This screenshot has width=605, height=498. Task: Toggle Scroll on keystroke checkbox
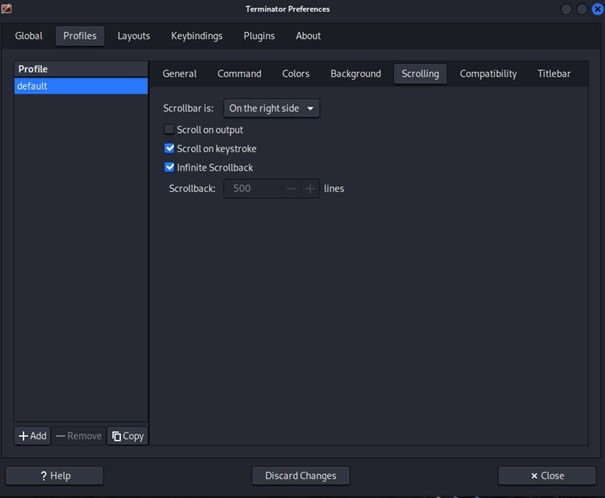(169, 149)
